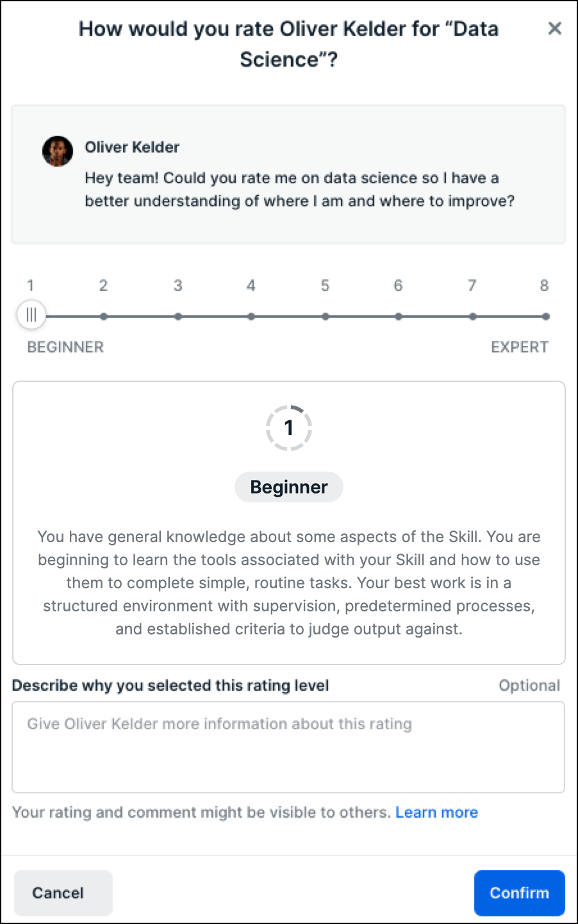Set the rating to point 3 on the slider
Image resolution: width=578 pixels, height=924 pixels.
tap(178, 316)
